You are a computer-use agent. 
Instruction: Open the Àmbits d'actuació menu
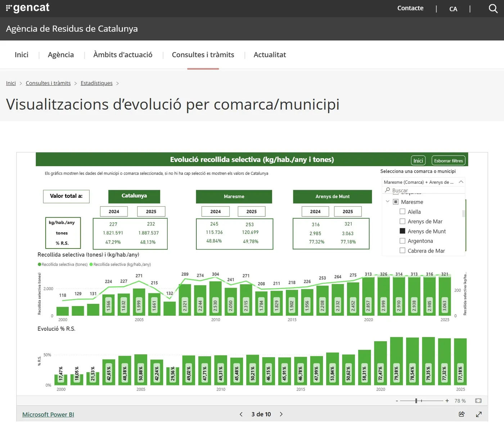[x=123, y=55]
